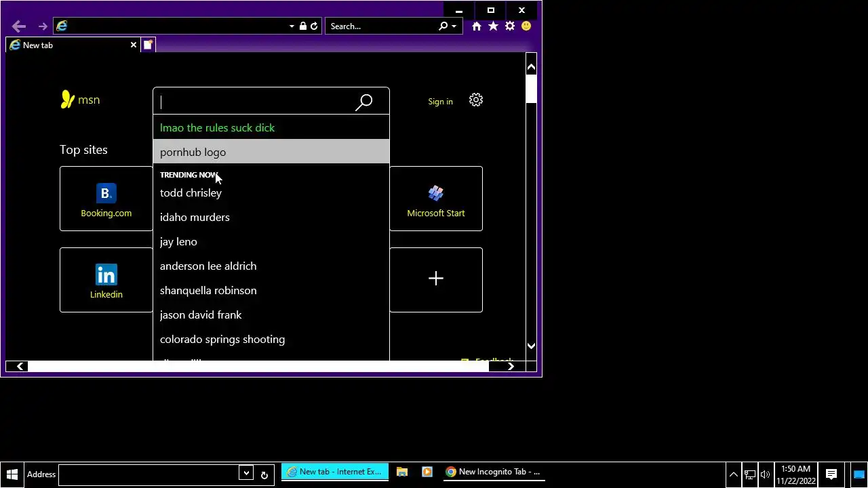Go back with the browser back arrow
Screen dimensions: 868x488
click(x=19, y=26)
